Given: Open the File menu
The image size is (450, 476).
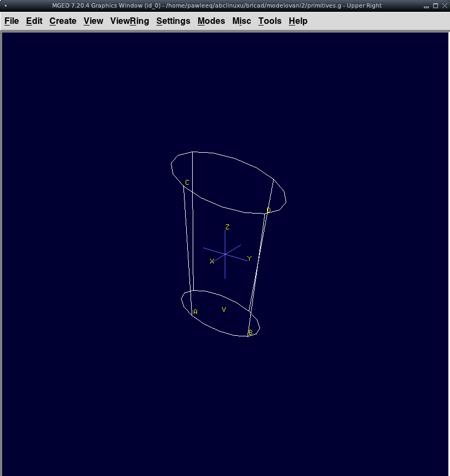Looking at the screenshot, I should tap(11, 21).
